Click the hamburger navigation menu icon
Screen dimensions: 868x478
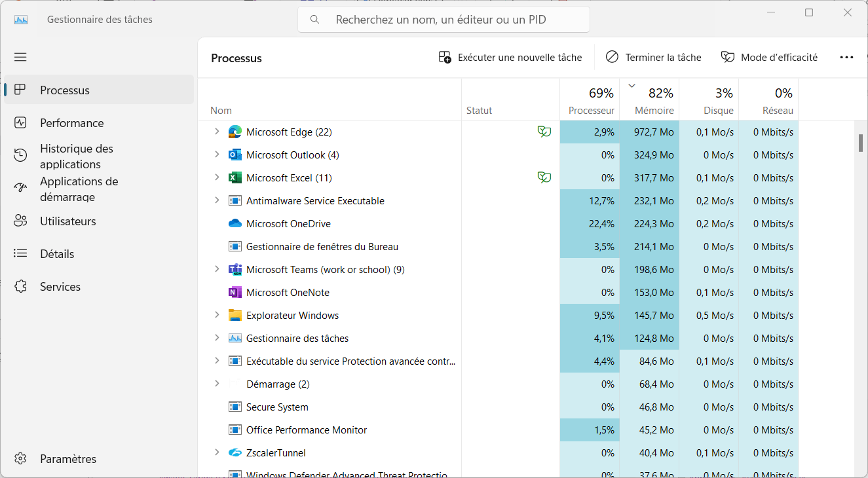[x=20, y=57]
